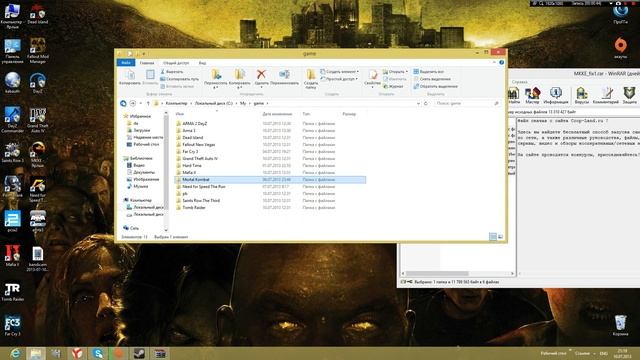The height and width of the screenshot is (360, 640).
Task: Select the Fallout New Vegas folder
Action: point(199,145)
